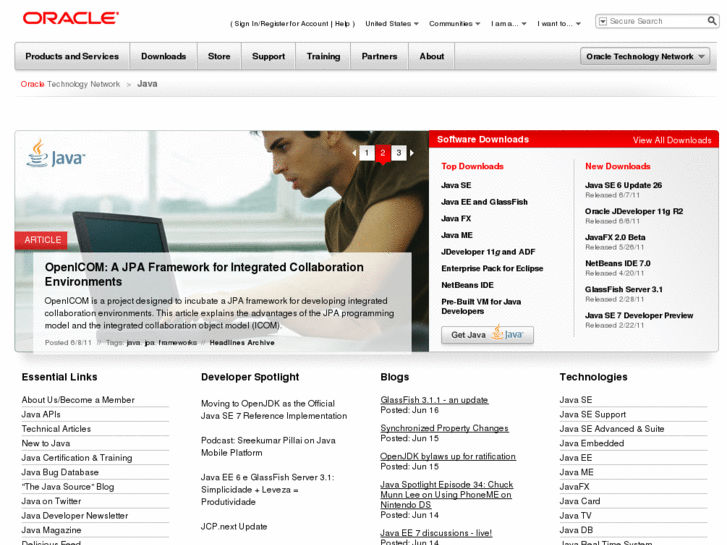Open Java Card technology link
The width and height of the screenshot is (727, 545).
point(580,501)
